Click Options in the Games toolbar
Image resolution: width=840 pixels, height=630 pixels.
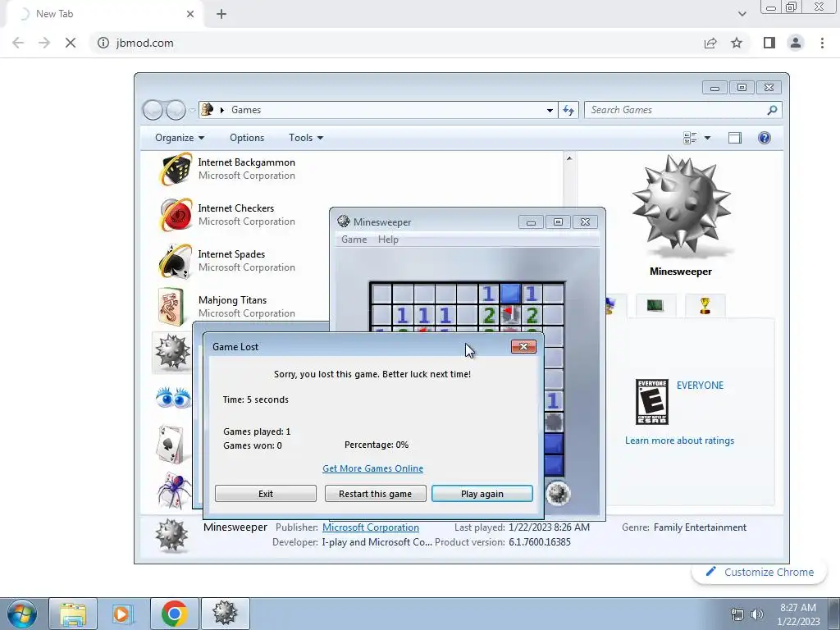pos(247,138)
